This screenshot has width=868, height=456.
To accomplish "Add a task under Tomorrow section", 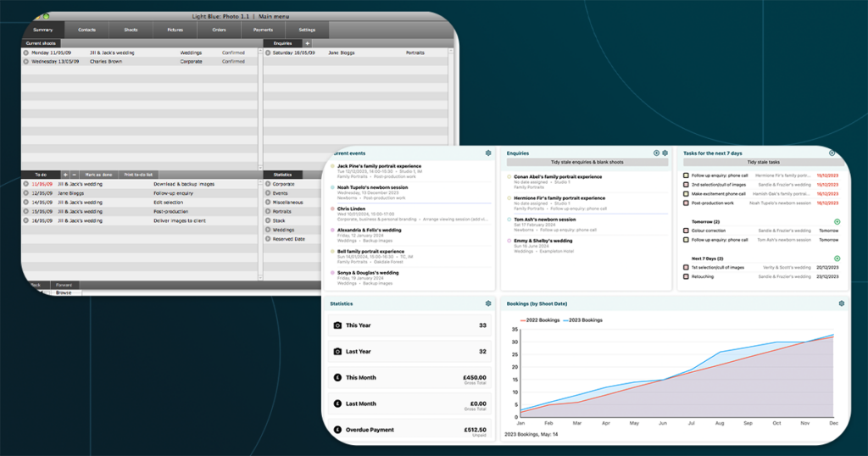I will [837, 221].
